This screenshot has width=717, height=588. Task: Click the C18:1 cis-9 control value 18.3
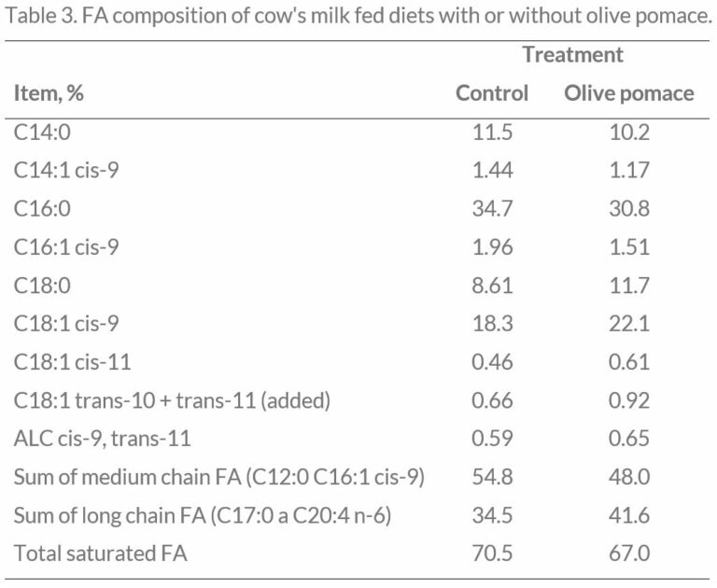(492, 324)
